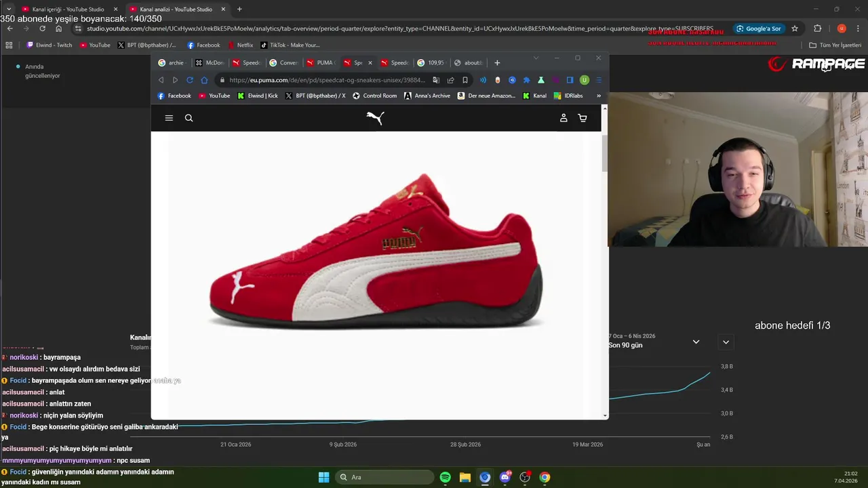Switch to the 'PUMA' tab

[x=321, y=62]
